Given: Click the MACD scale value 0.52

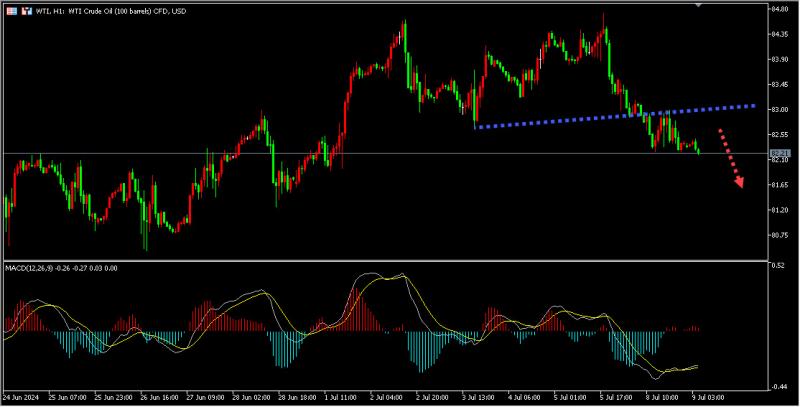Looking at the screenshot, I should coord(778,266).
